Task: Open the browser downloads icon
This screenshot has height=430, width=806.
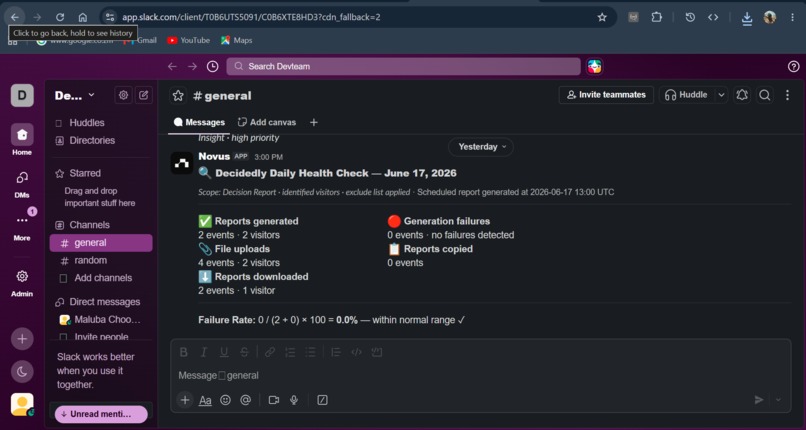Action: 747,17
